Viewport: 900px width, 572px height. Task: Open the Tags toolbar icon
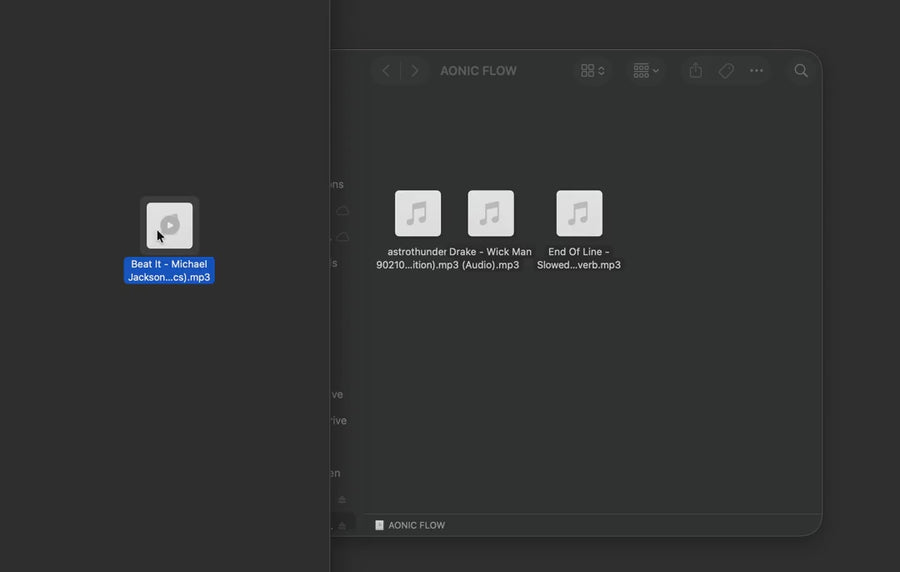click(726, 71)
